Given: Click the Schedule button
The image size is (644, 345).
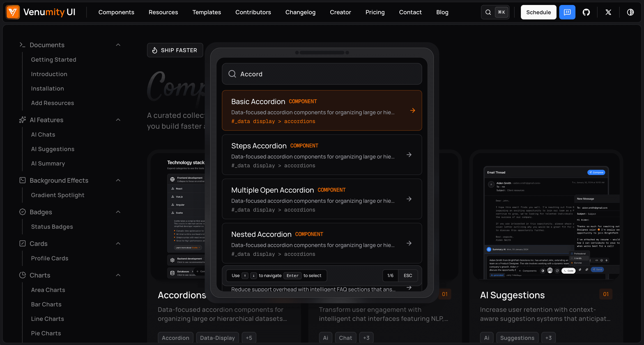Looking at the screenshot, I should pyautogui.click(x=538, y=12).
